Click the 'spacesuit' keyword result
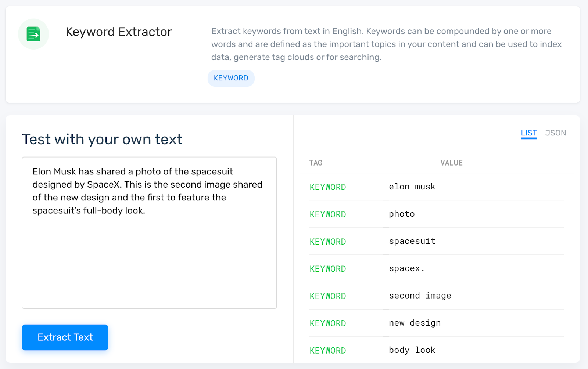The height and width of the screenshot is (369, 588). pyautogui.click(x=412, y=241)
